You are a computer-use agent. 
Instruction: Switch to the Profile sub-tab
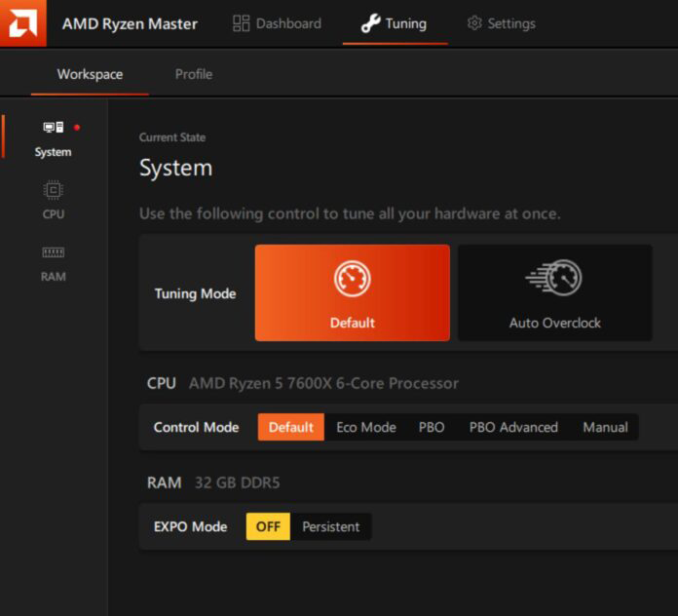tap(194, 74)
